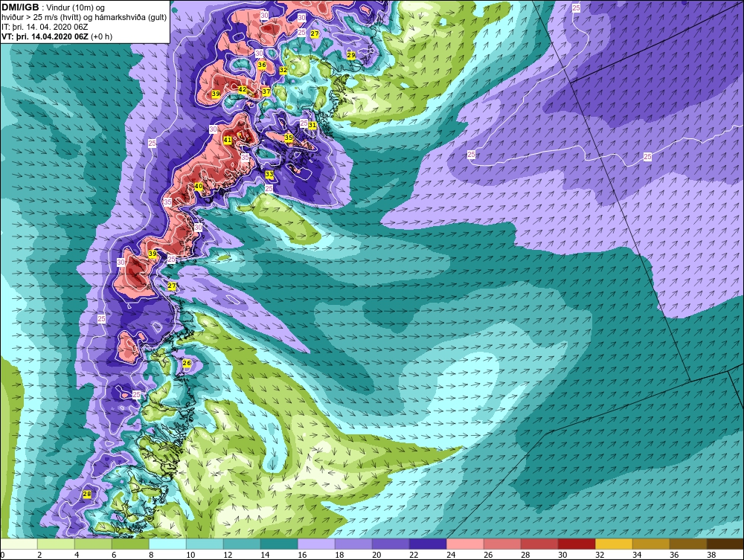Pick the 8–10 light cyan scale swatch
Viewport: 744px width, 560px height.
167,544
